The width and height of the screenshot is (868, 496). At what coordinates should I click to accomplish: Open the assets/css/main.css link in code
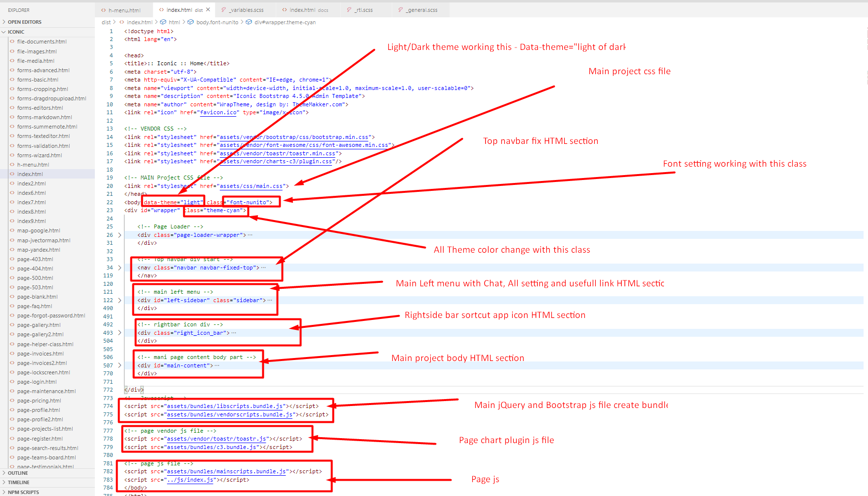tap(251, 186)
